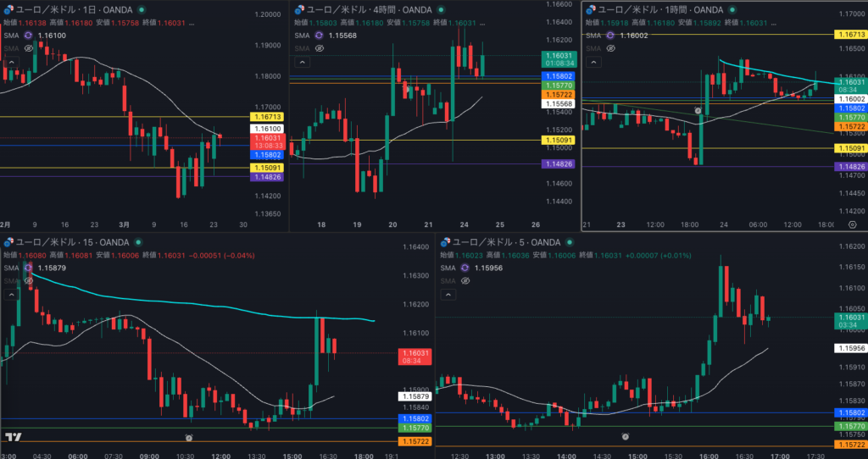868x459 pixels.
Task: Click the purple 1.14826 price label on 4-hour chart
Action: (x=557, y=163)
